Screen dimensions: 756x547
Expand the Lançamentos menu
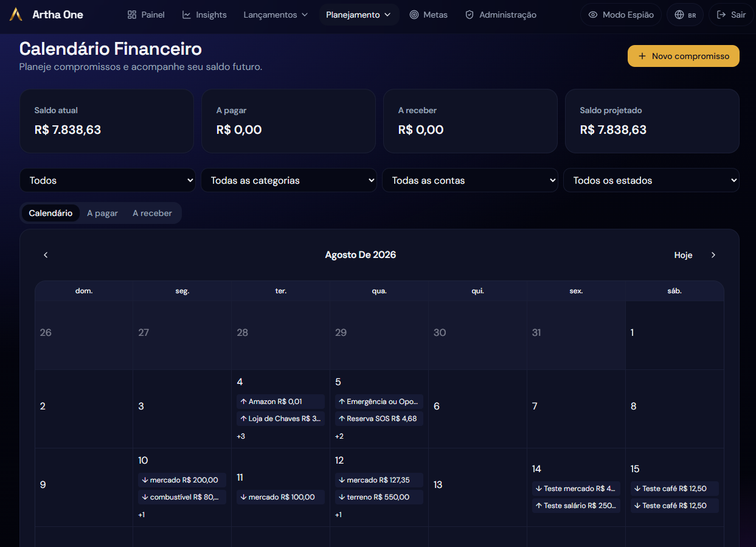(x=276, y=15)
